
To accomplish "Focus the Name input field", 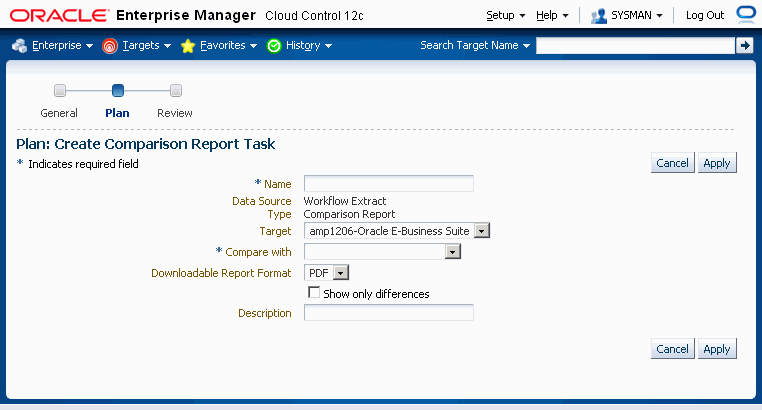I will click(389, 184).
